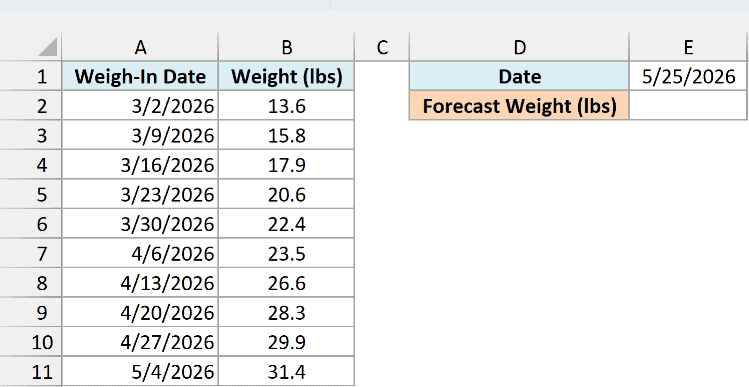Select column B header
This screenshot has width=749, height=387.
pos(286,47)
